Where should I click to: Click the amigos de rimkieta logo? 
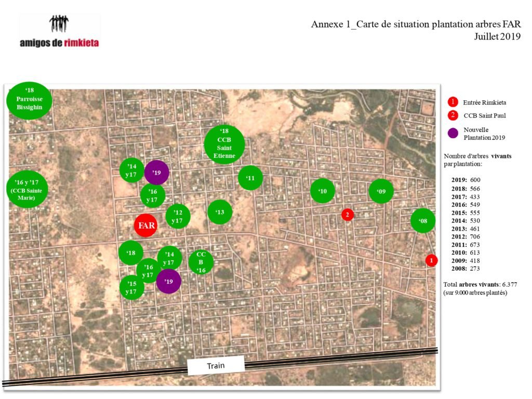60,32
